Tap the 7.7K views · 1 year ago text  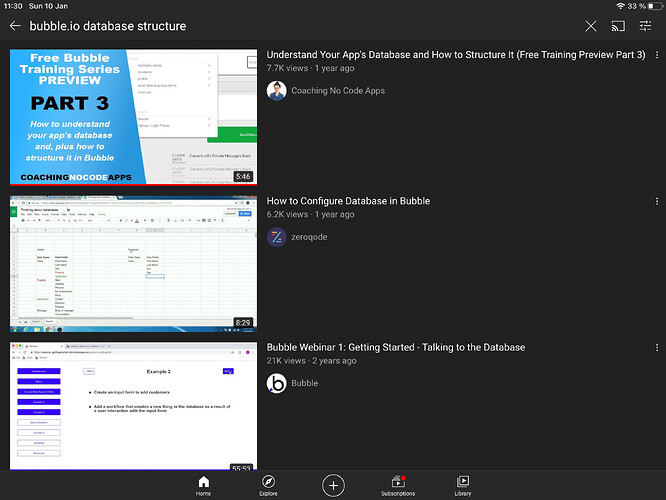[310, 68]
